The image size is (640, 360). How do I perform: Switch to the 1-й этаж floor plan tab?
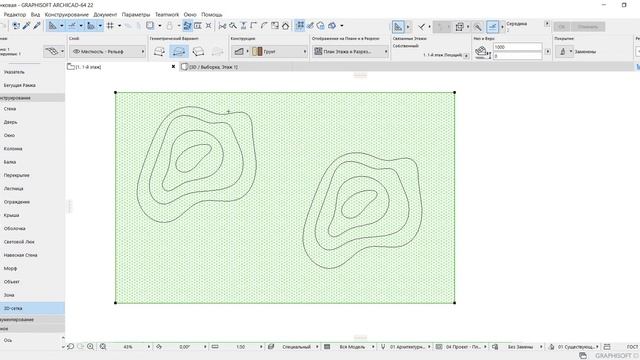pyautogui.click(x=88, y=67)
